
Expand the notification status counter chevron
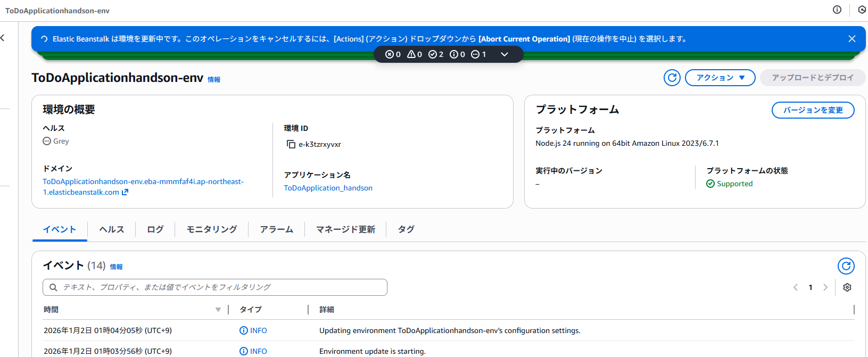[505, 54]
